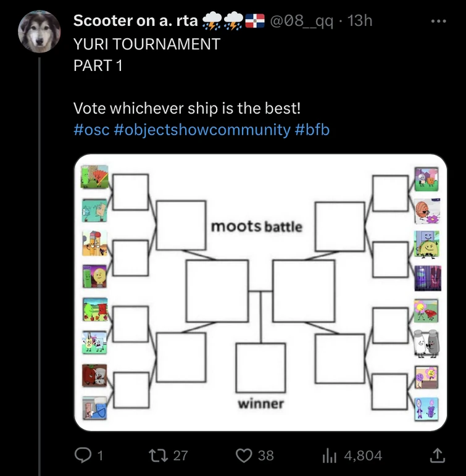This screenshot has height=476, width=466.
Task: Click the moots battle bracket title
Action: (257, 226)
